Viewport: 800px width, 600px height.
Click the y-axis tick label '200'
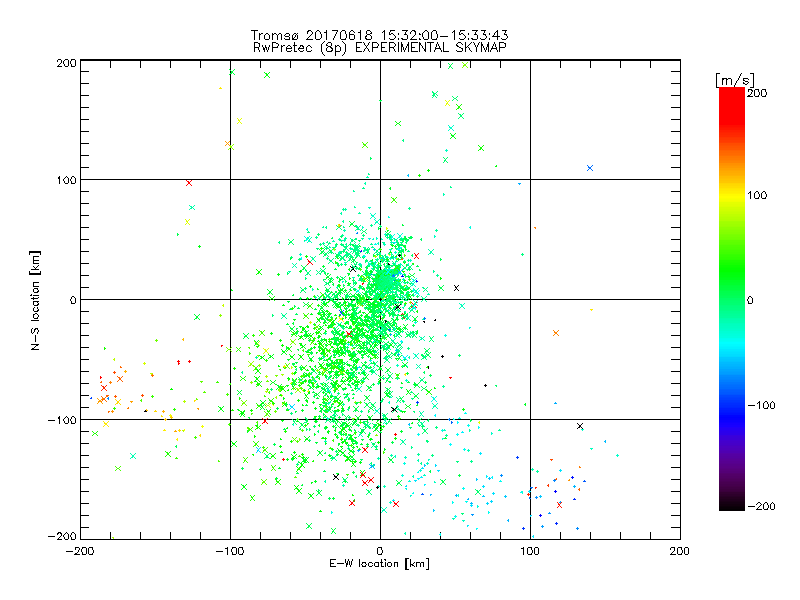point(66,63)
